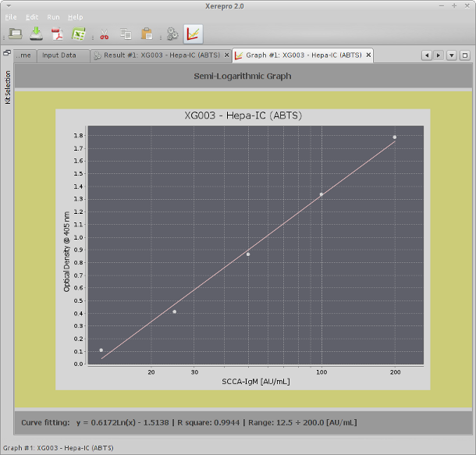This screenshot has width=476, height=455.
Task: Export to spreadsheet using toolbar icon
Action: (78, 34)
